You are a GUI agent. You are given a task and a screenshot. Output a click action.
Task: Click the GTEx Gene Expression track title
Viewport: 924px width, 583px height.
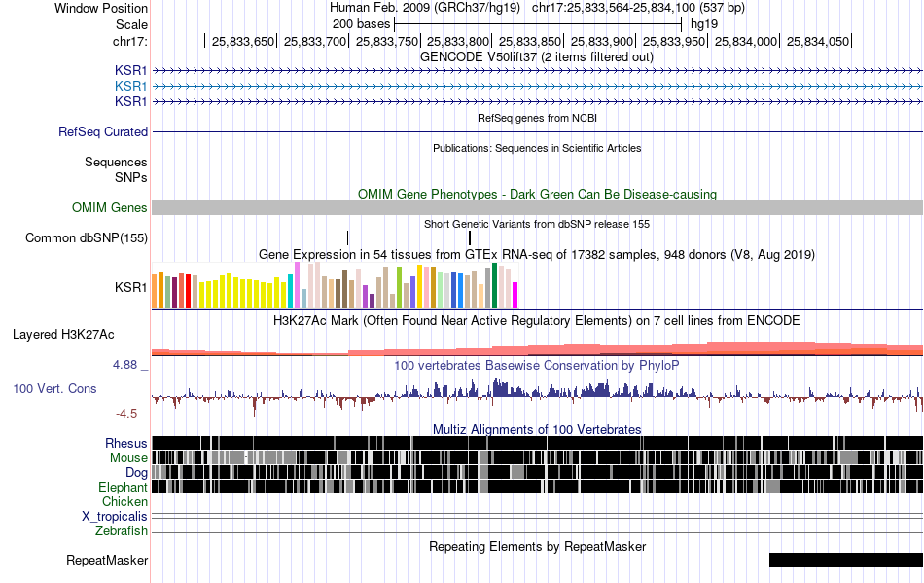[537, 255]
